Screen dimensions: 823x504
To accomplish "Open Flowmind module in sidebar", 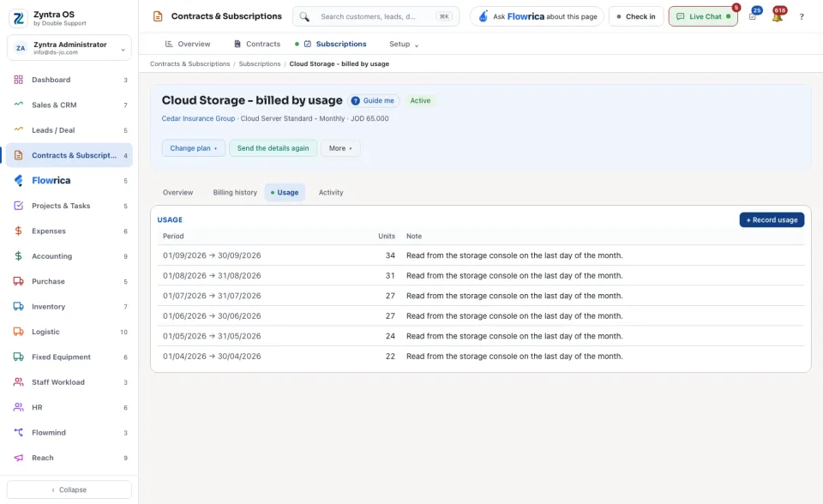I will (x=69, y=433).
